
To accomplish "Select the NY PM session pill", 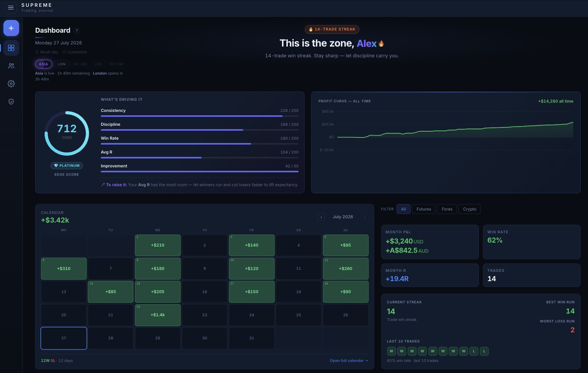I will tap(116, 64).
